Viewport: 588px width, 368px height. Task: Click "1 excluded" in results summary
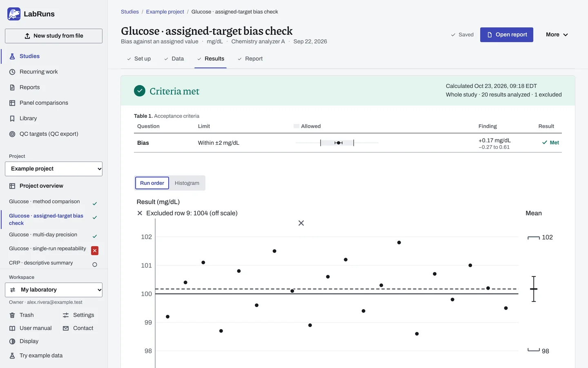coord(548,94)
